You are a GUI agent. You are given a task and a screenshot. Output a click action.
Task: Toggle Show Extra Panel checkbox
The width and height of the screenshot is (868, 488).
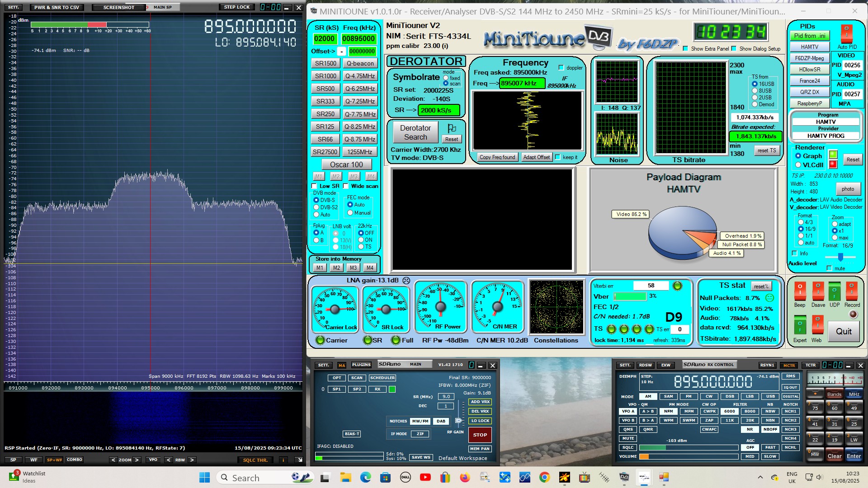[x=685, y=49]
